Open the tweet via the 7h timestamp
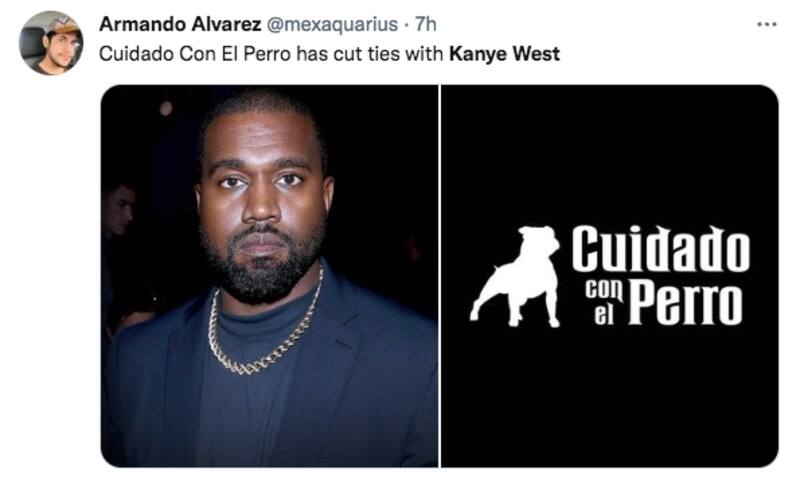The width and height of the screenshot is (800, 481). point(426,24)
